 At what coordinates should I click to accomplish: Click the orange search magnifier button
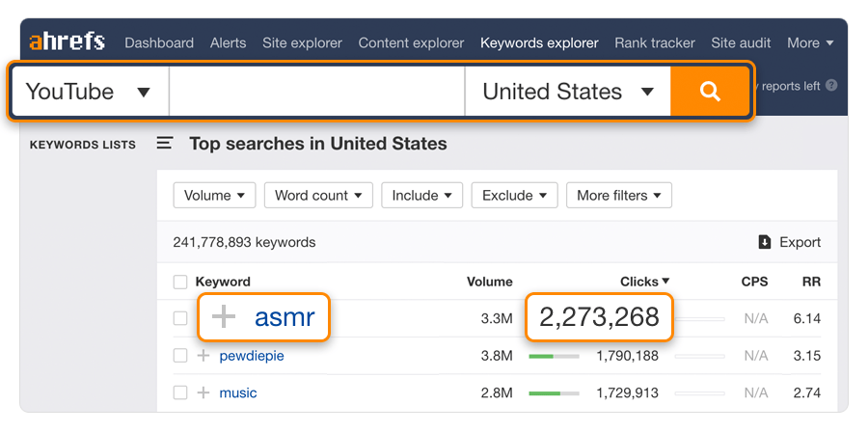(710, 92)
